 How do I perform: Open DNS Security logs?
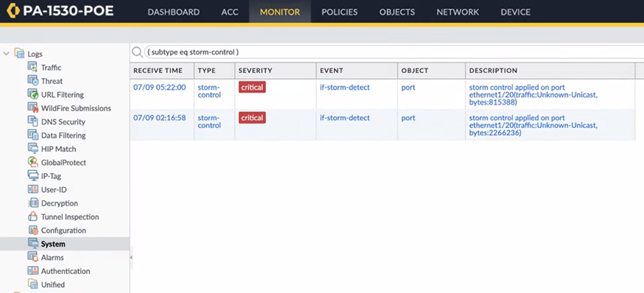(x=63, y=121)
